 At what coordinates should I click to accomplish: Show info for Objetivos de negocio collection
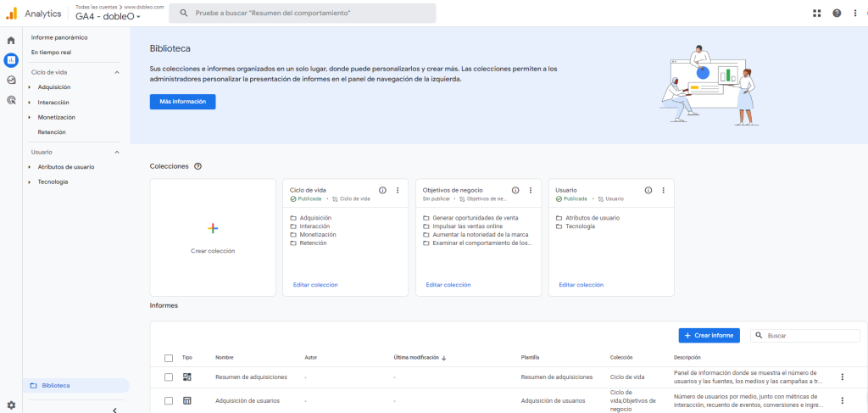coord(515,191)
